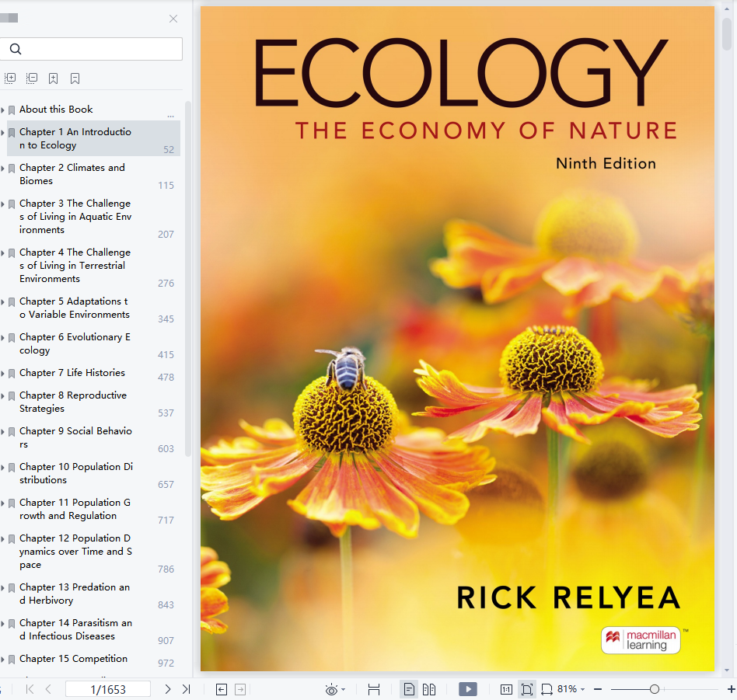
Task: Expand the Chapter 4 bookmark arrow
Action: pos(3,252)
